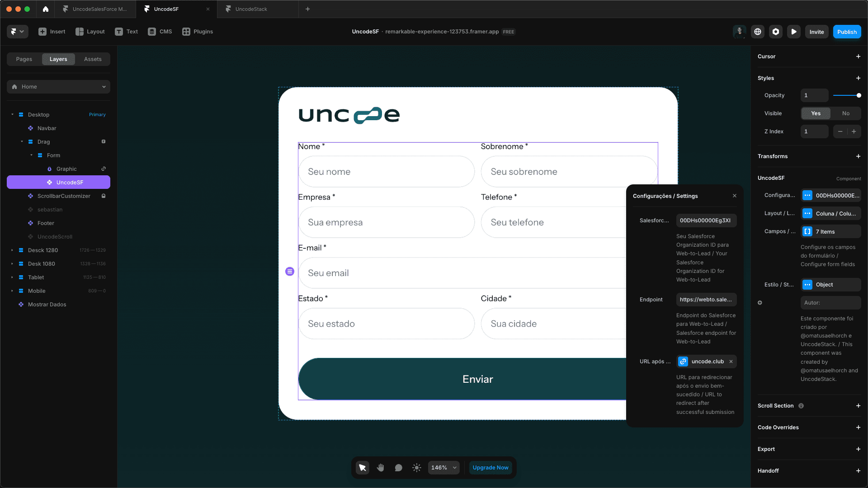The height and width of the screenshot is (488, 868).
Task: Click the user avatar icon
Action: click(740, 32)
